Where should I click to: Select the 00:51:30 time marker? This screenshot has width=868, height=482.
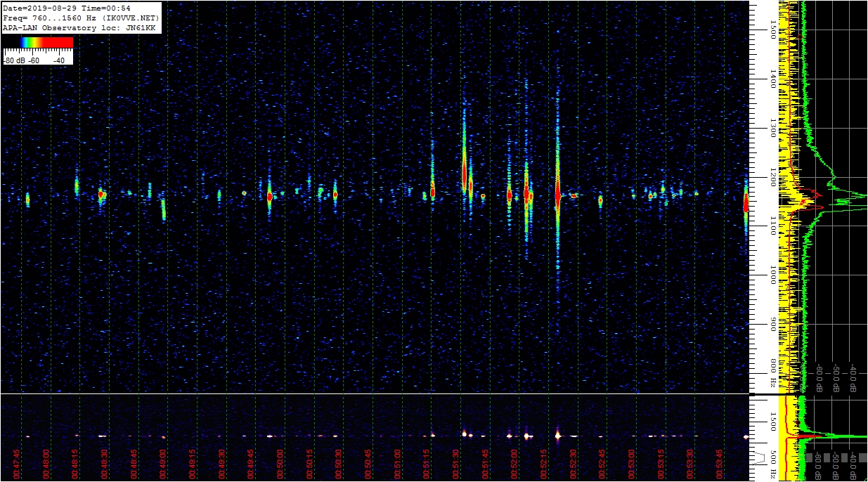[456, 464]
